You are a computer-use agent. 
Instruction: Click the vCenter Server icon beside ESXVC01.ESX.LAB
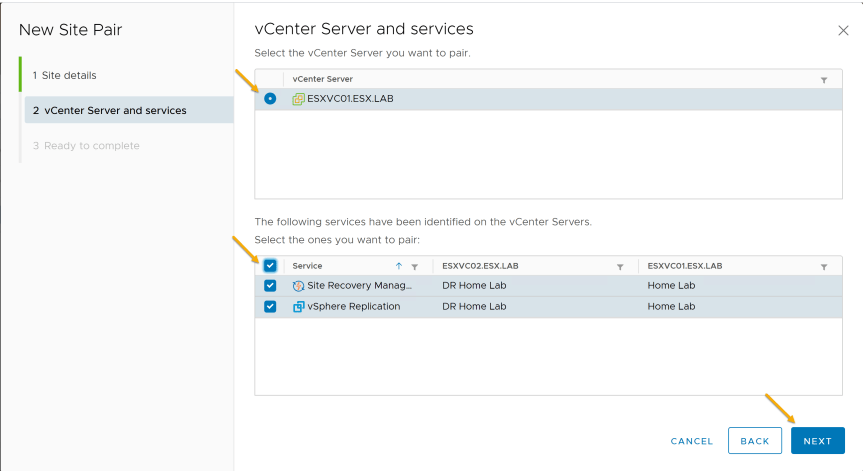298,99
